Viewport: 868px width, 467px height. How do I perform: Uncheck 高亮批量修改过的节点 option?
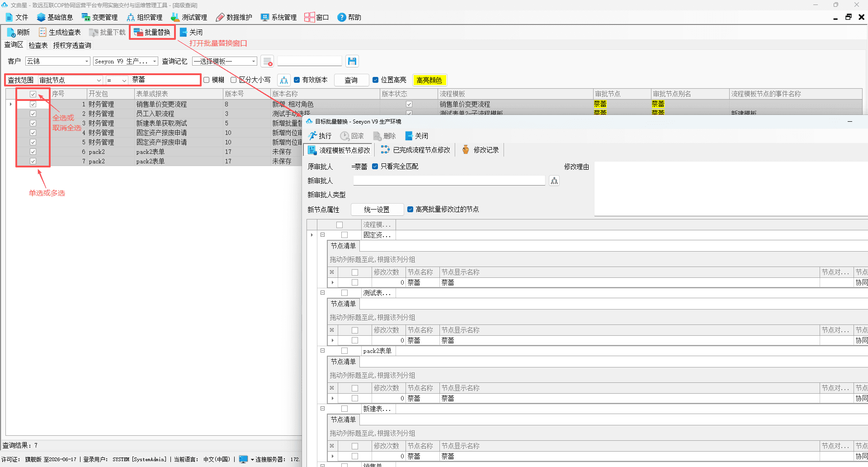(x=410, y=209)
